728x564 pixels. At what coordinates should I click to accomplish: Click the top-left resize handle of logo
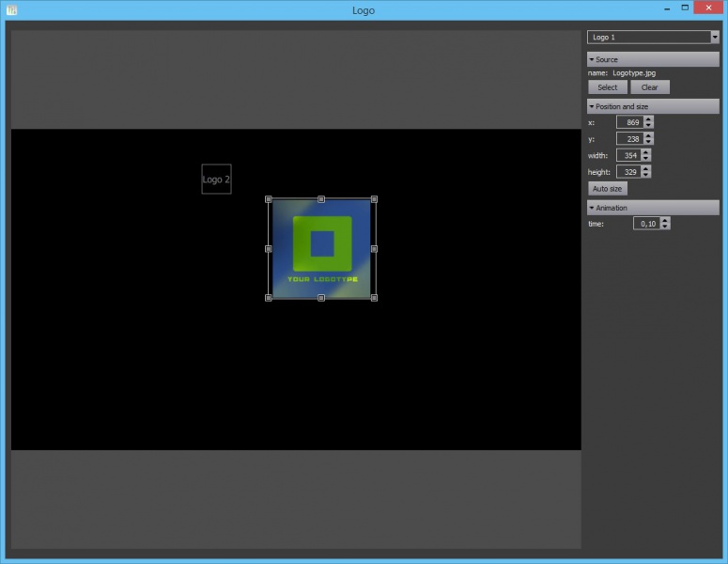pyautogui.click(x=269, y=199)
